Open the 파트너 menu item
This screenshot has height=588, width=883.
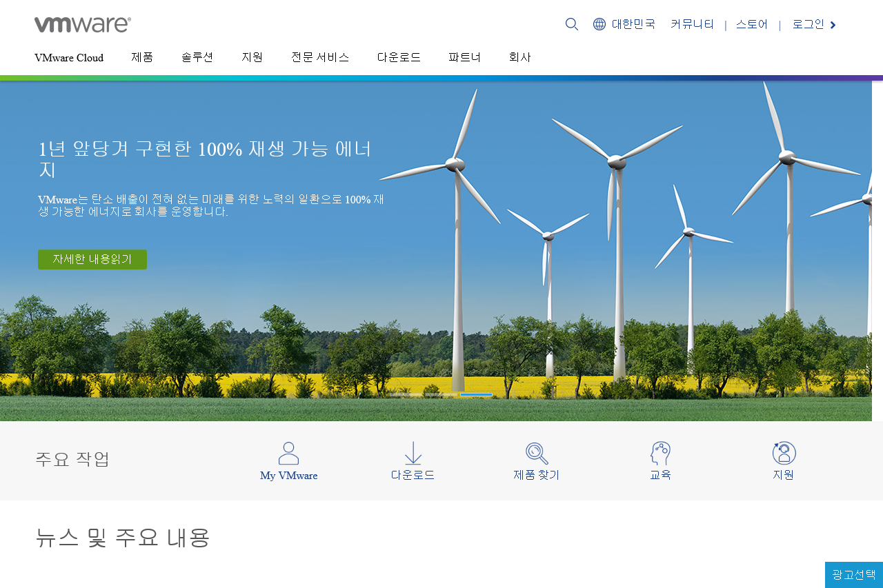click(x=464, y=57)
